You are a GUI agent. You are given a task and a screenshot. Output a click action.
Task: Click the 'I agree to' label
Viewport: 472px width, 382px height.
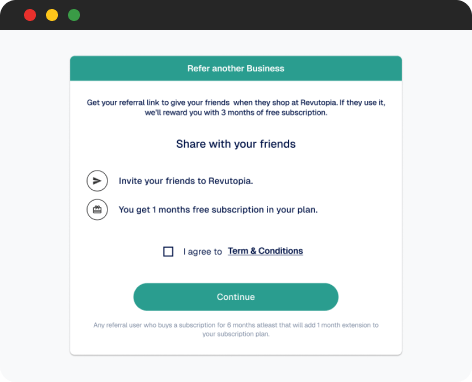202,252
